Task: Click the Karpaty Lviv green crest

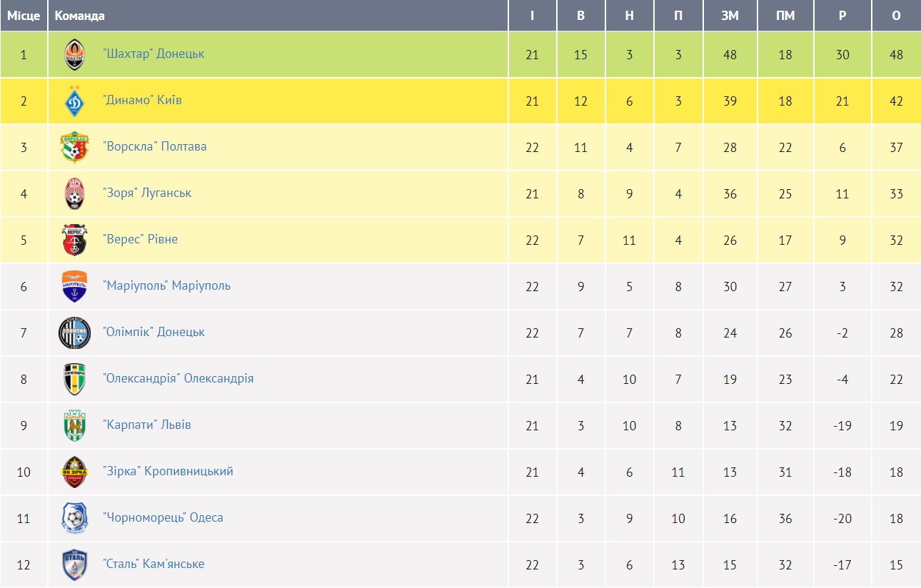Action: [74, 426]
